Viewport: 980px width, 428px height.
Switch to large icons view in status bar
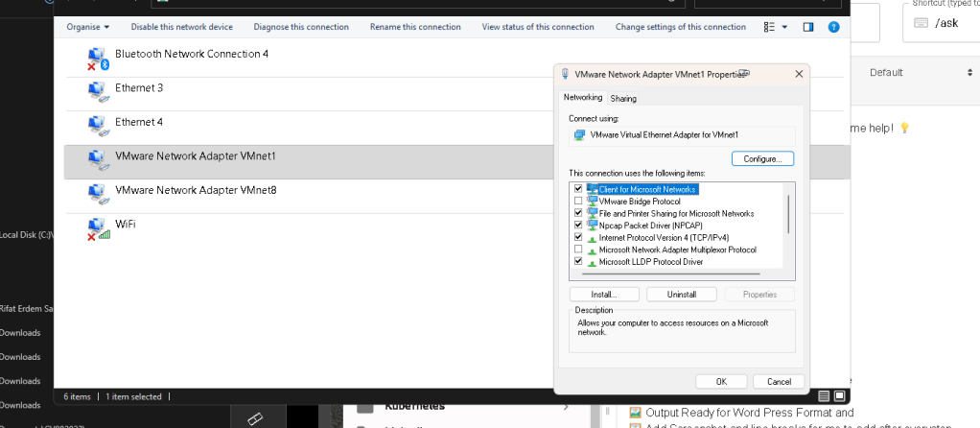click(x=839, y=396)
